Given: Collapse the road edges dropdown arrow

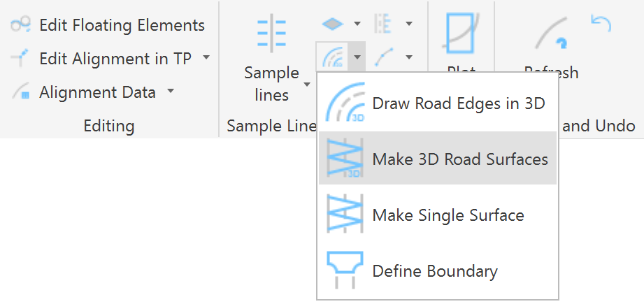Looking at the screenshot, I should pyautogui.click(x=357, y=57).
